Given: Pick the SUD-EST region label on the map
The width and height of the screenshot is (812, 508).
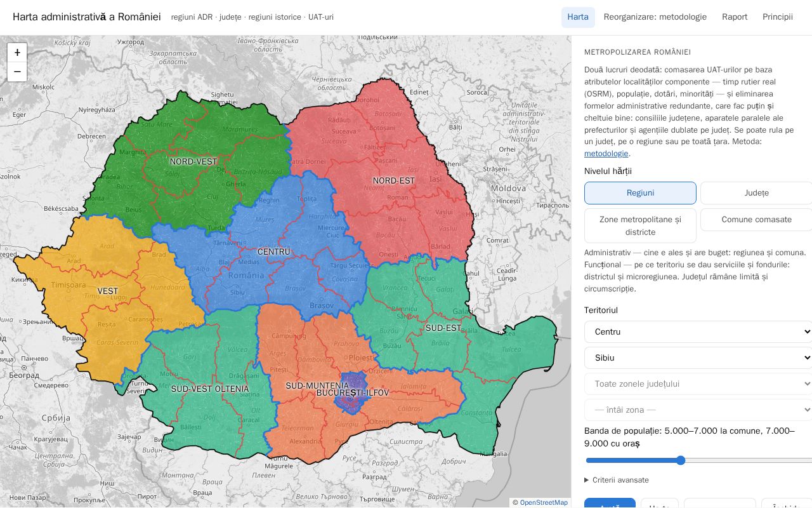Looking at the screenshot, I should coord(443,328).
